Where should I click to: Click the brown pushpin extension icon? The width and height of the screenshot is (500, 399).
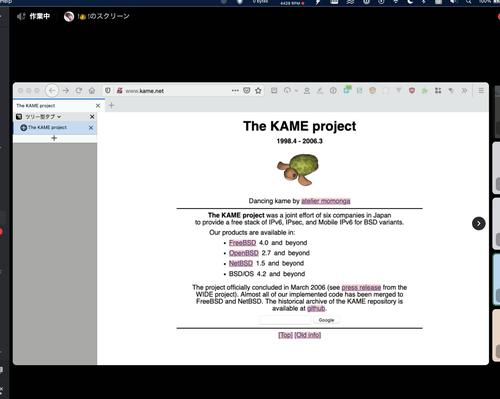click(451, 90)
